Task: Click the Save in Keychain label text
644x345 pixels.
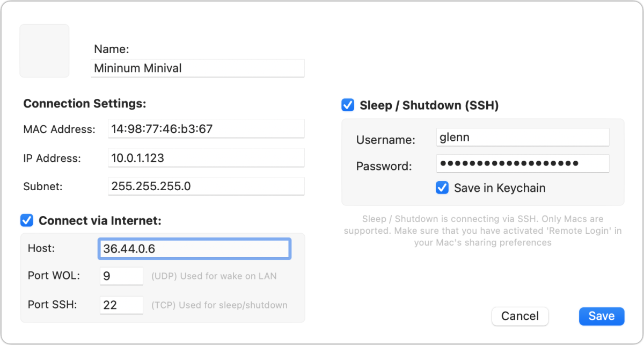Action: [500, 188]
